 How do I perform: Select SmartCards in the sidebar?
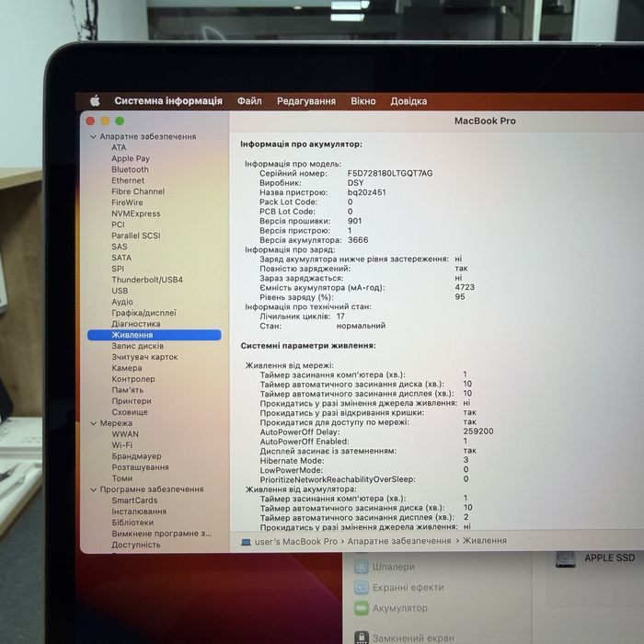pos(134,500)
